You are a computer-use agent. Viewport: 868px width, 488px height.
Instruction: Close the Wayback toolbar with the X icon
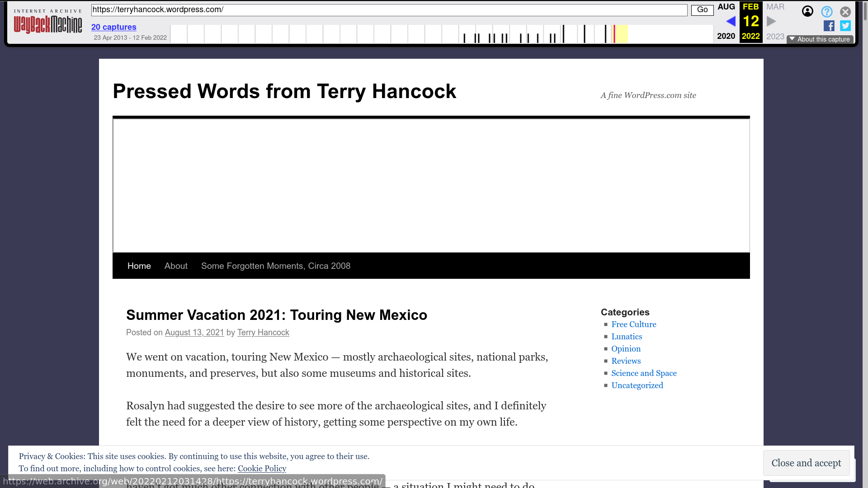(x=845, y=12)
